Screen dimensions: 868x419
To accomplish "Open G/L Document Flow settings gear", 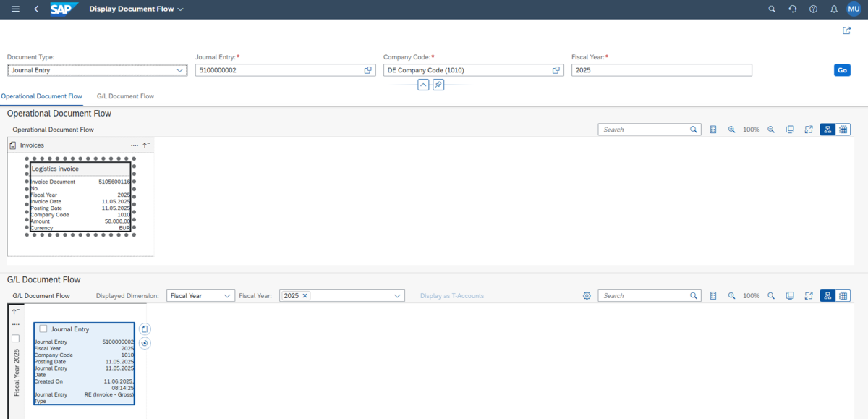I will [587, 296].
